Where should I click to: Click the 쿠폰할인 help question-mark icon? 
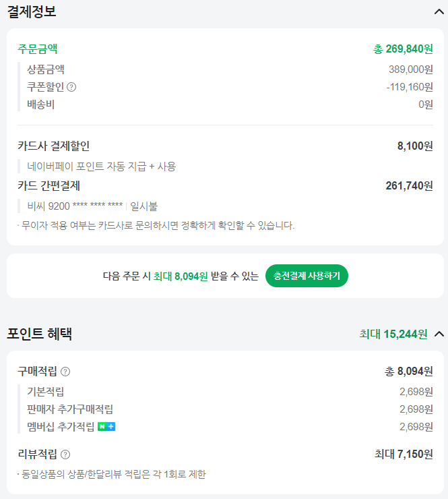tap(72, 87)
